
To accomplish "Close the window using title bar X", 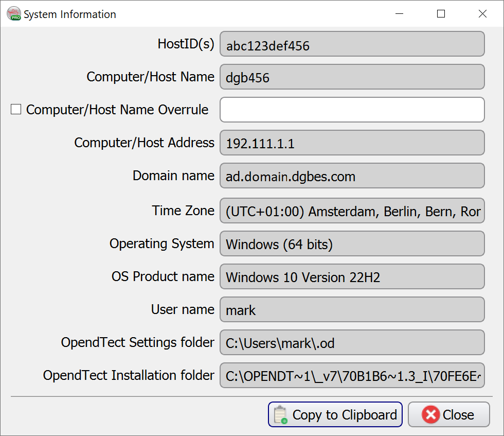I will (482, 14).
